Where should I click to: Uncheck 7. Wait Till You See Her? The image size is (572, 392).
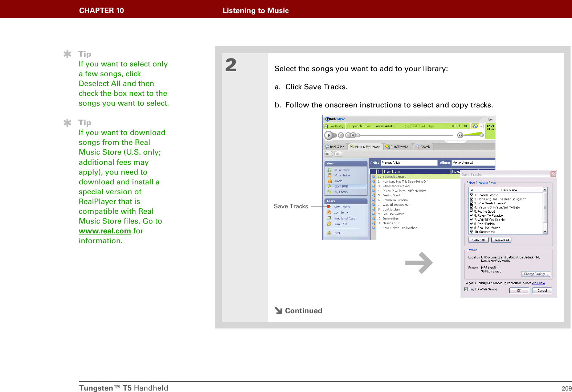(x=472, y=220)
